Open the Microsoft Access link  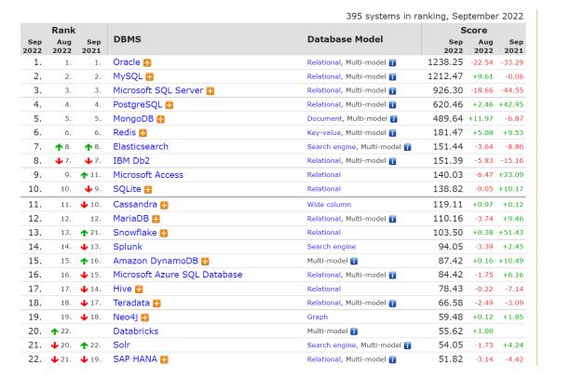(148, 175)
